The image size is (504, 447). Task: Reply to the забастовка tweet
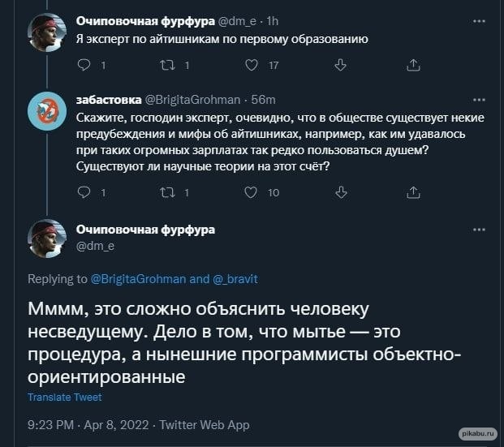pos(84,192)
